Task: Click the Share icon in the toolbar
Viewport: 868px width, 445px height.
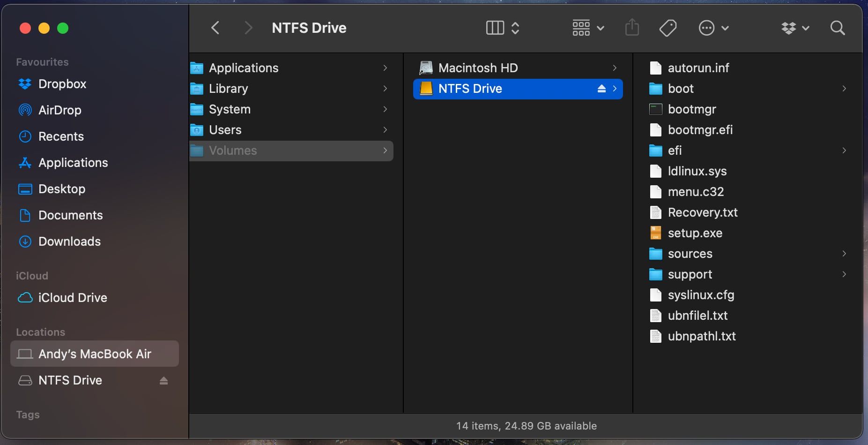Action: pyautogui.click(x=631, y=28)
